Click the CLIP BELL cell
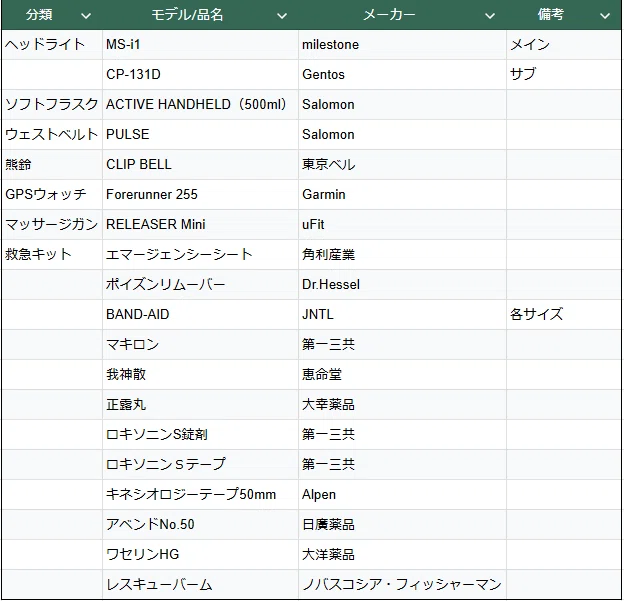The height and width of the screenshot is (601, 624). point(200,164)
